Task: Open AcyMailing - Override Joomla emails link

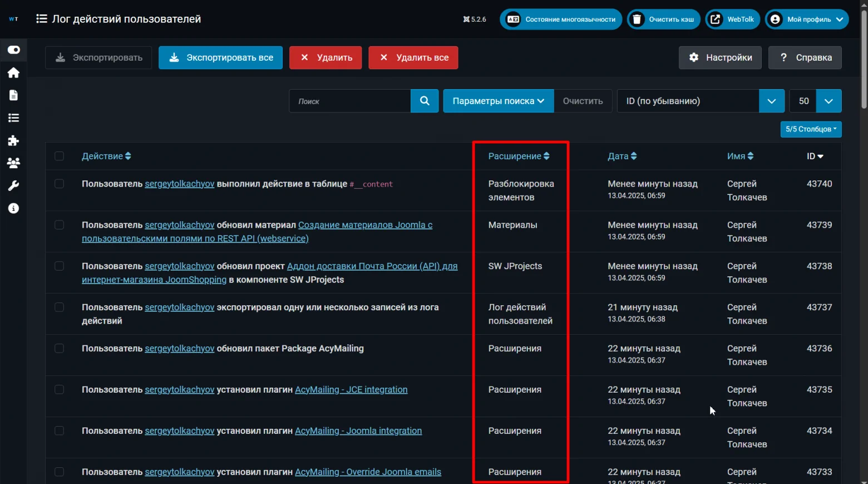Action: (368, 472)
